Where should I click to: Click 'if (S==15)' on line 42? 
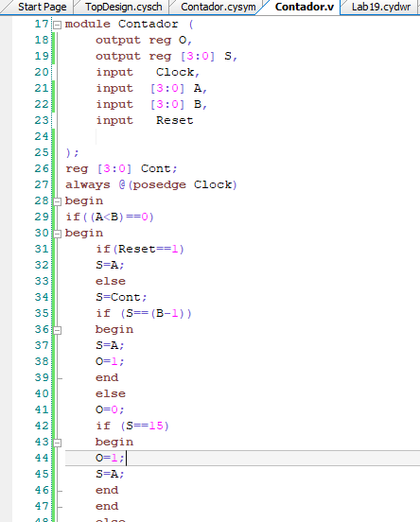coord(132,426)
